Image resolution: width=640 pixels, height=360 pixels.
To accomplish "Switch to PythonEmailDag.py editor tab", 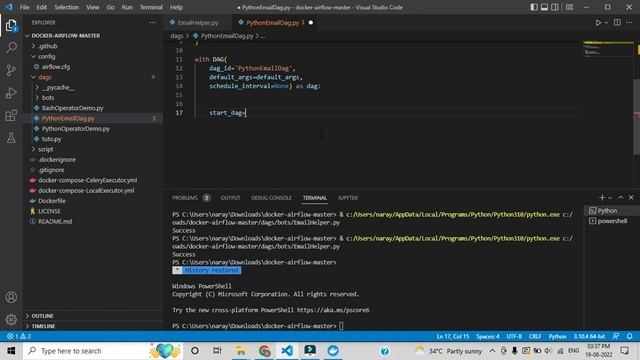I will tap(271, 23).
